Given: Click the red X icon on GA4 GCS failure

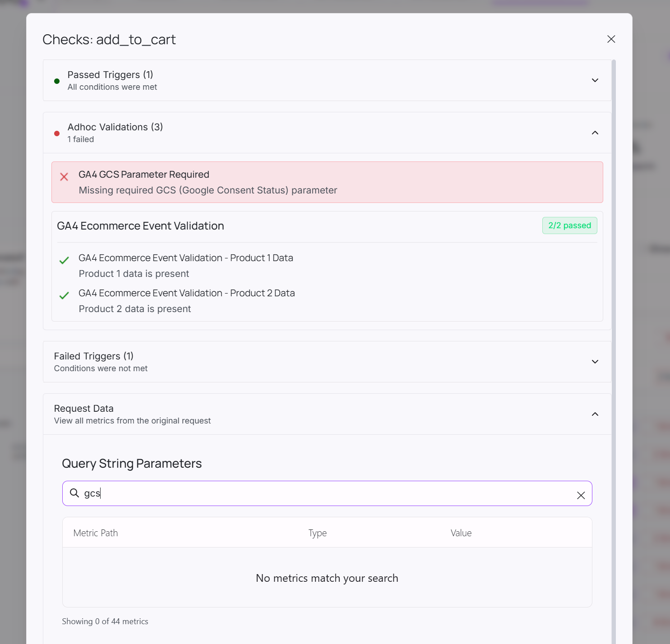Looking at the screenshot, I should pyautogui.click(x=64, y=177).
